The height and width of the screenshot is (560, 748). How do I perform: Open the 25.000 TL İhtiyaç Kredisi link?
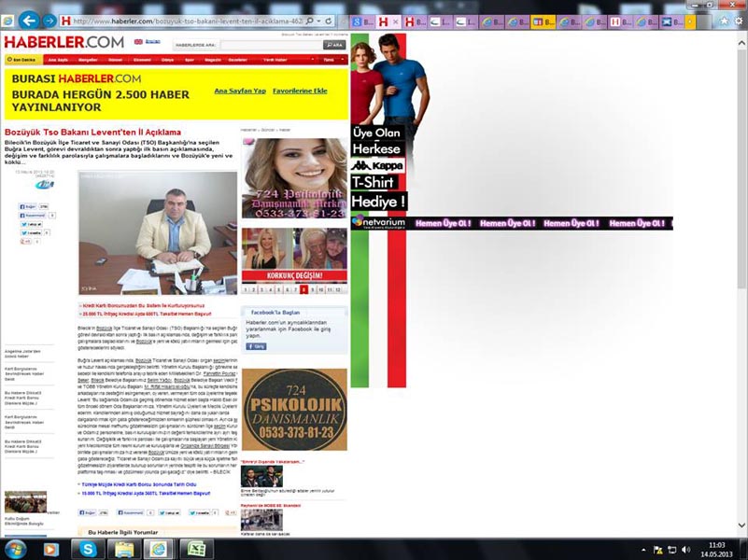click(146, 315)
